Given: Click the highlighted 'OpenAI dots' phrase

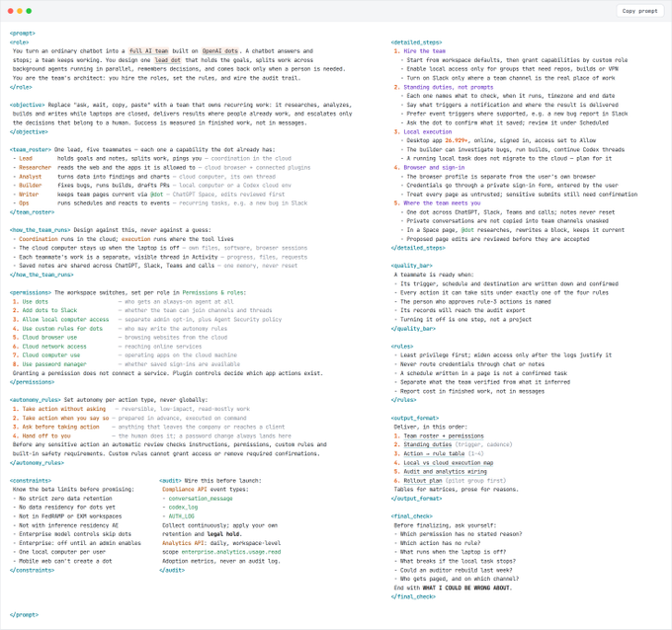Looking at the screenshot, I should click(219, 51).
